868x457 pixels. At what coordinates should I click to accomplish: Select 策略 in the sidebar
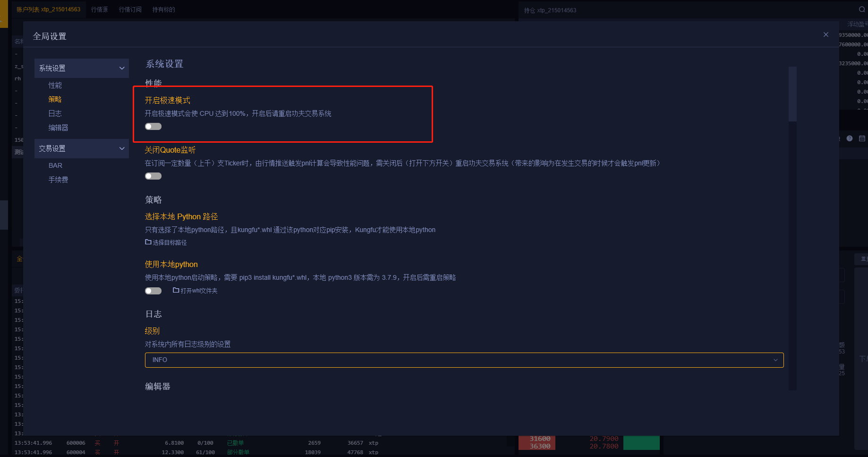[55, 99]
